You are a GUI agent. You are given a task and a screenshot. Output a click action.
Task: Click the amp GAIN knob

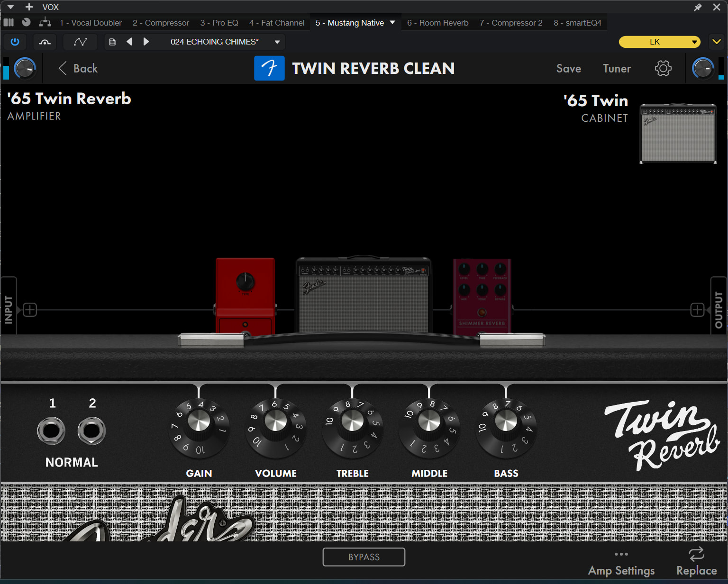tap(199, 421)
